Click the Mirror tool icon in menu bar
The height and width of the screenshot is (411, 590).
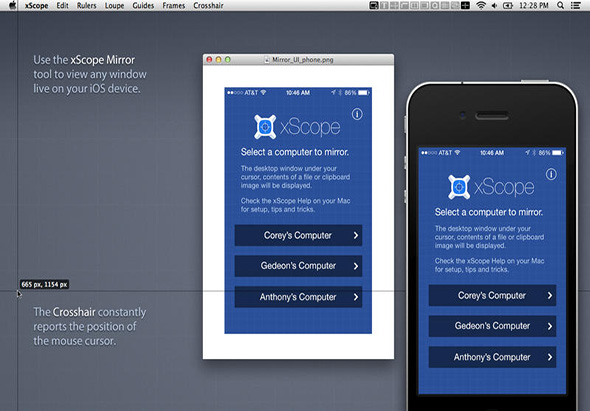tap(374, 6)
